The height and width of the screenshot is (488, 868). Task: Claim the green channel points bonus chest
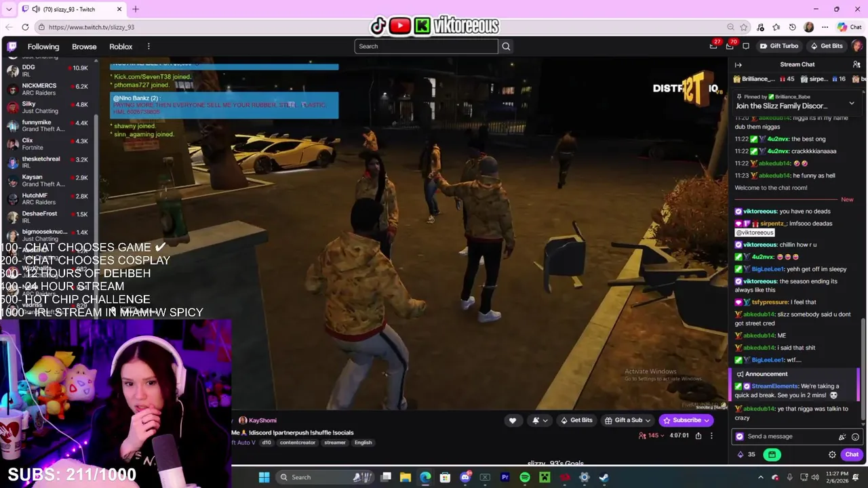pos(772,455)
